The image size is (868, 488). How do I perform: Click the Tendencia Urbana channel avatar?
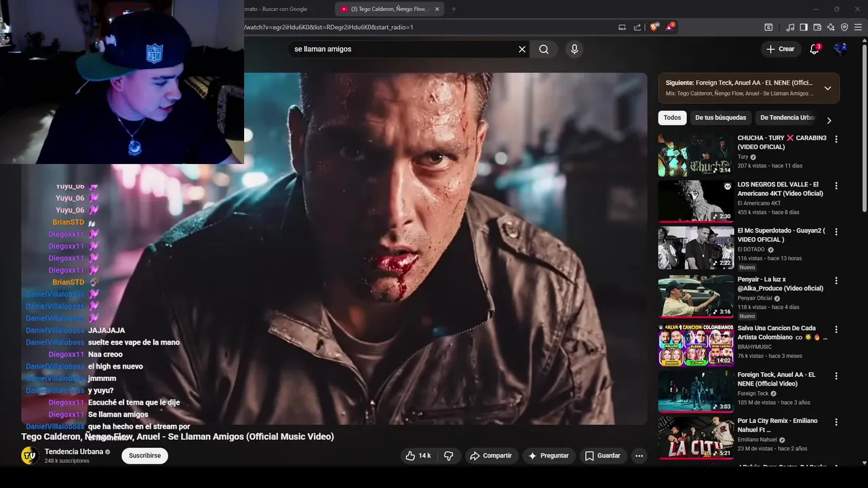click(30, 456)
